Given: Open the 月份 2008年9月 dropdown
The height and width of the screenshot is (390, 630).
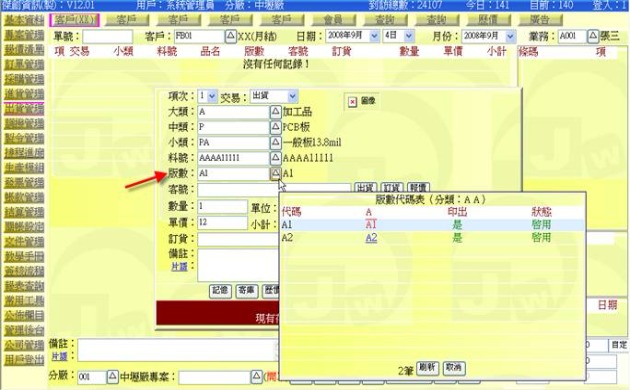Looking at the screenshot, I should pyautogui.click(x=510, y=36).
